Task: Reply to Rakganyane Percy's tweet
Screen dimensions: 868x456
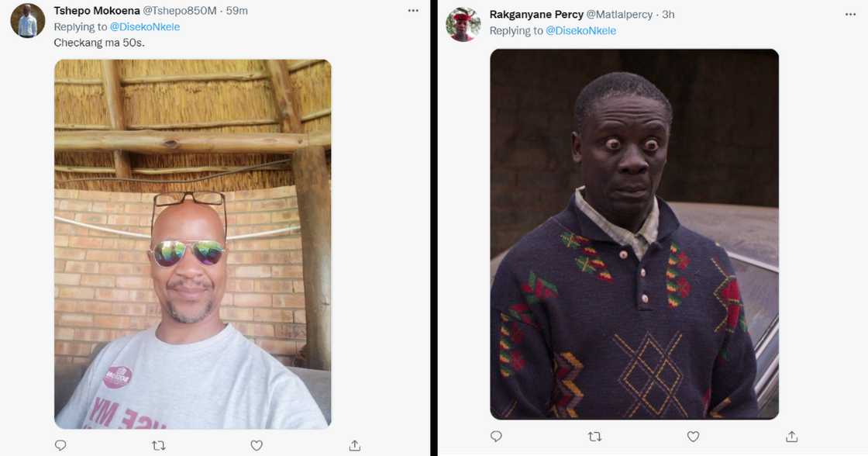Action: pyautogui.click(x=497, y=437)
